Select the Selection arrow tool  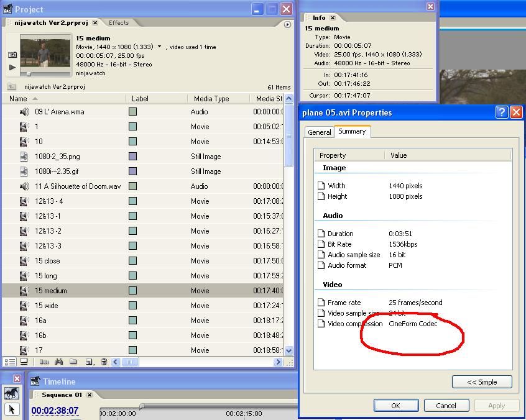pos(11,409)
